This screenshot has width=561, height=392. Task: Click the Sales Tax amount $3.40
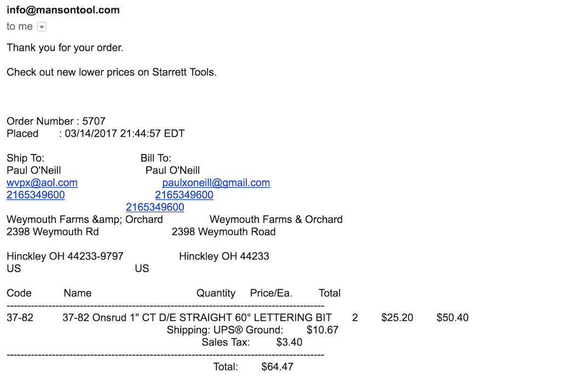pos(289,343)
